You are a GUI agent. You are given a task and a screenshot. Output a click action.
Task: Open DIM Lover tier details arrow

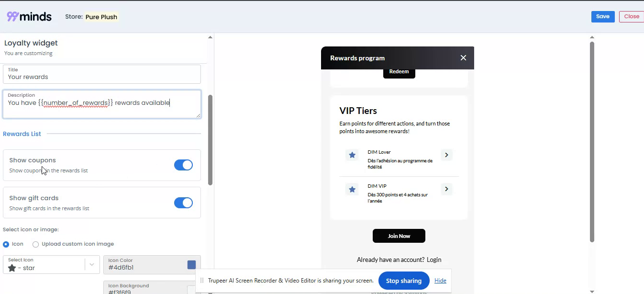pos(446,155)
